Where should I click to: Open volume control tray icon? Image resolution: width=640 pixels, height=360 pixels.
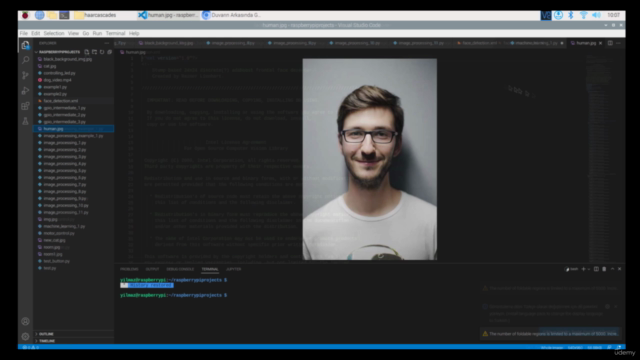(596, 15)
